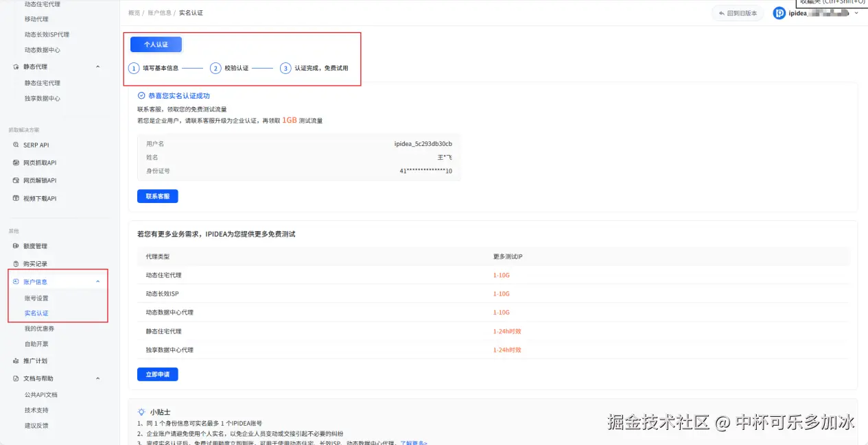This screenshot has width=868, height=445.
Task: Open 建议反馈 page
Action: [36, 426]
